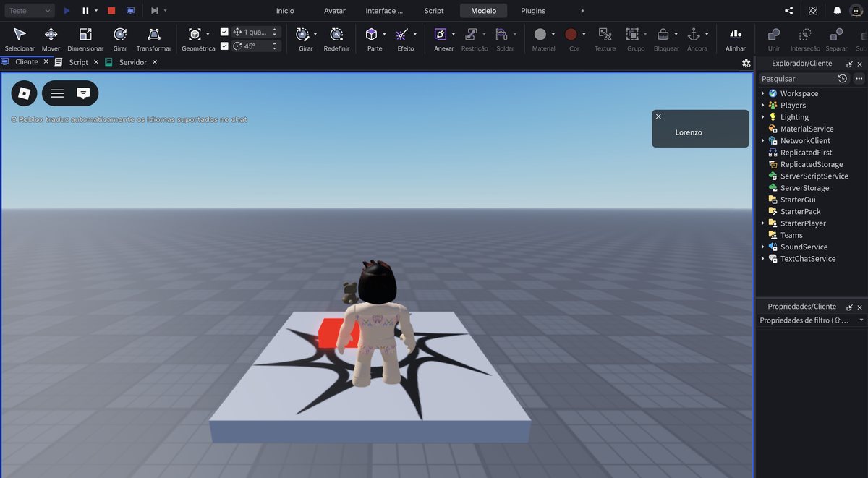Switch to the Servidor document tab

[133, 62]
